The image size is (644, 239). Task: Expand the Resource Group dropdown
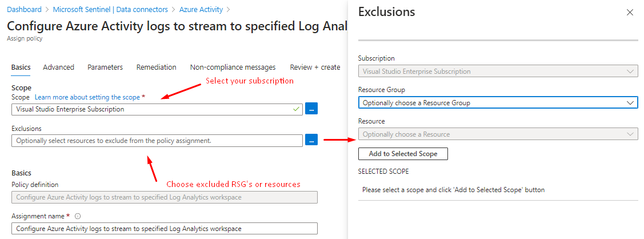(x=498, y=103)
